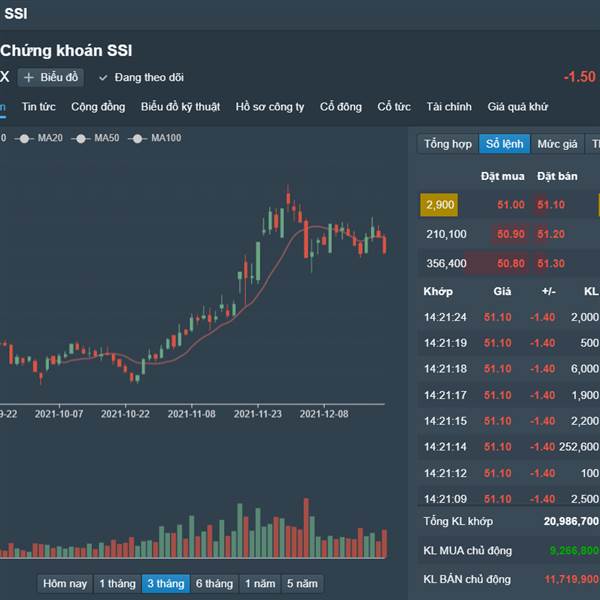Select the trade row at 14:21:19

click(510, 343)
